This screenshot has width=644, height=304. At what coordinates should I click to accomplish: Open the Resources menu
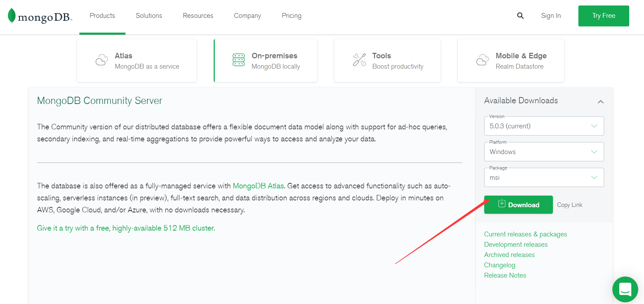198,16
